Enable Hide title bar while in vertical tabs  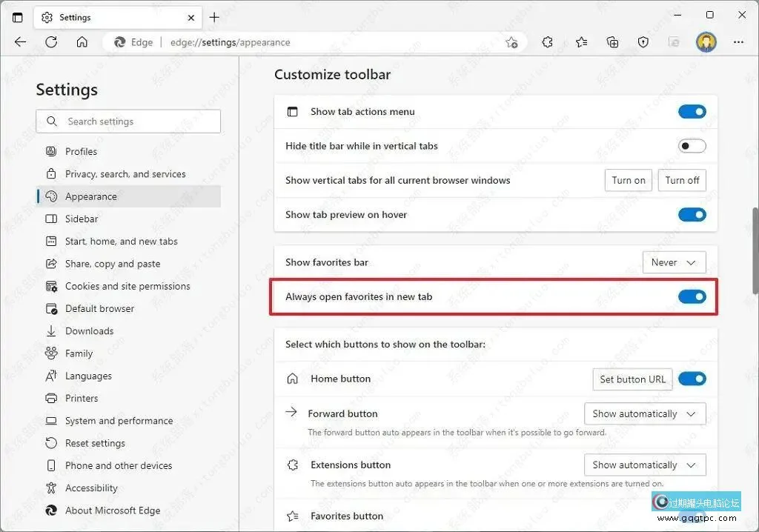[x=692, y=146]
